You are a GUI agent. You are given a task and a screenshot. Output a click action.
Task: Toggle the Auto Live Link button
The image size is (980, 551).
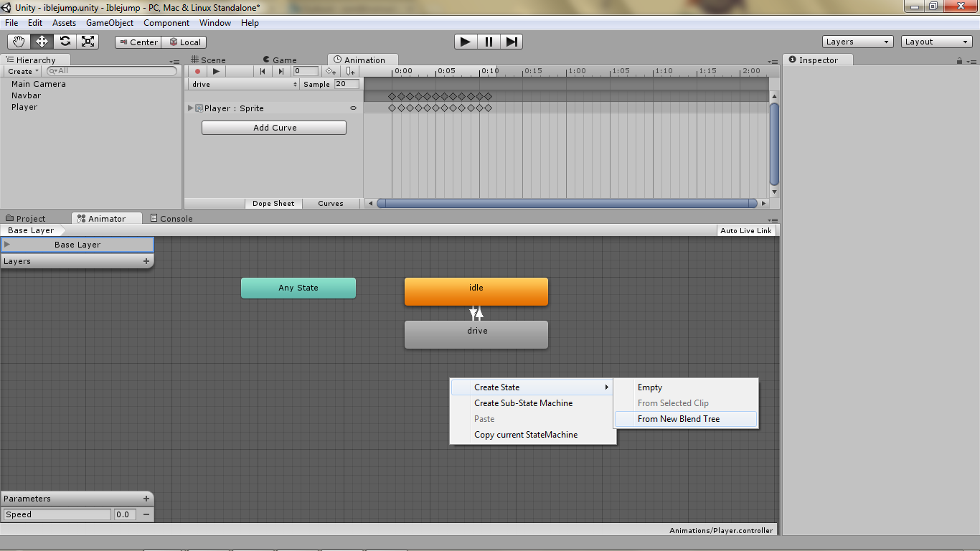coord(746,230)
